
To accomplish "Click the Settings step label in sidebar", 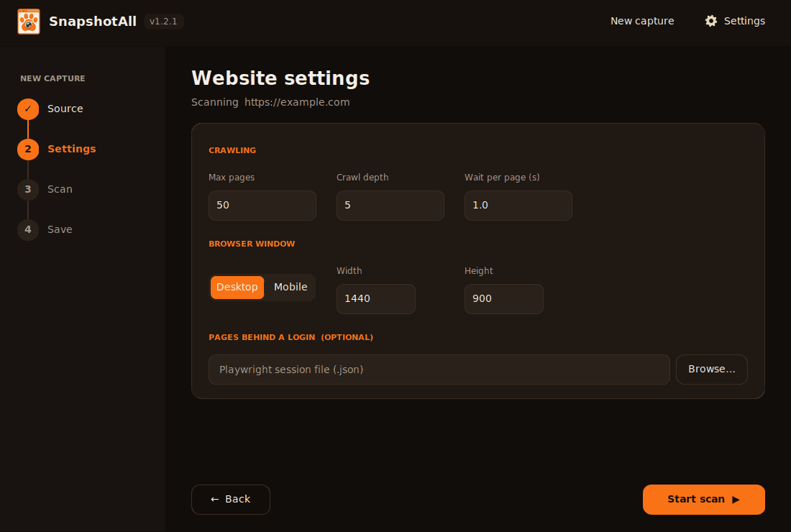I will click(72, 150).
